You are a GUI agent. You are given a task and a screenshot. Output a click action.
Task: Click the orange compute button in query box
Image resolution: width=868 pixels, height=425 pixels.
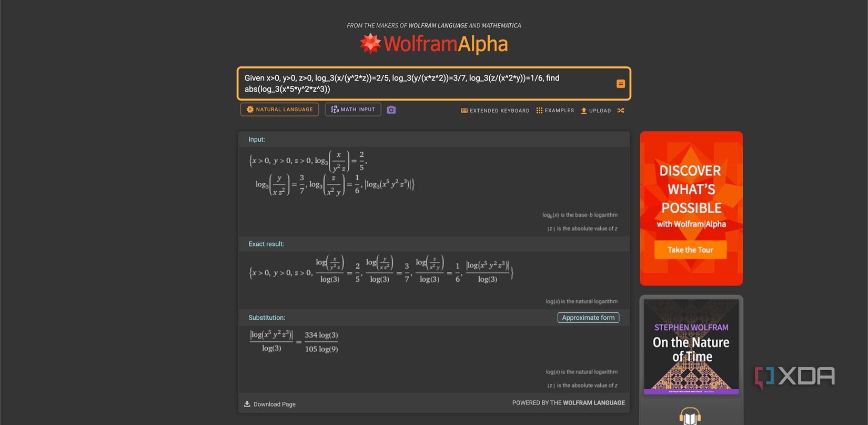point(621,84)
